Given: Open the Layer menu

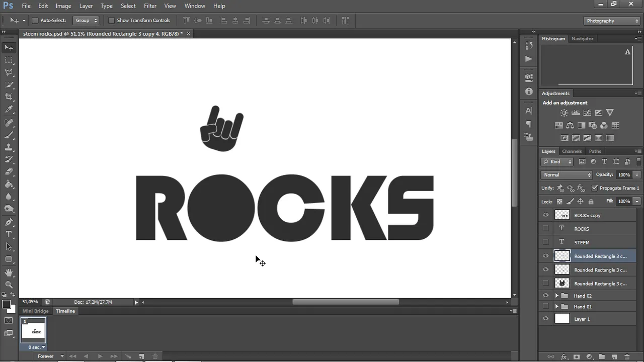Looking at the screenshot, I should (86, 6).
